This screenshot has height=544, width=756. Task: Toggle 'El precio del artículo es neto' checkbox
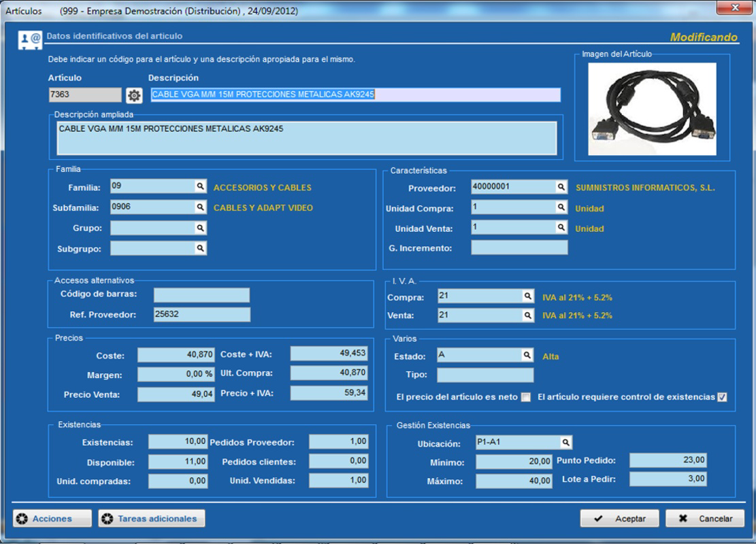[526, 397]
